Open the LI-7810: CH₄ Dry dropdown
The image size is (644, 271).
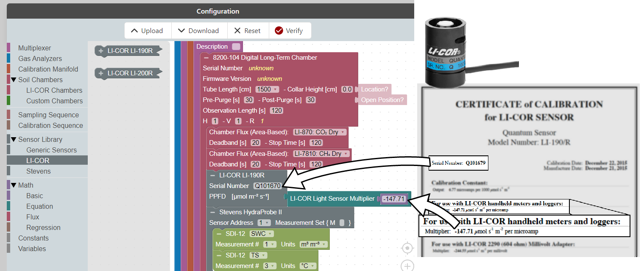click(322, 154)
